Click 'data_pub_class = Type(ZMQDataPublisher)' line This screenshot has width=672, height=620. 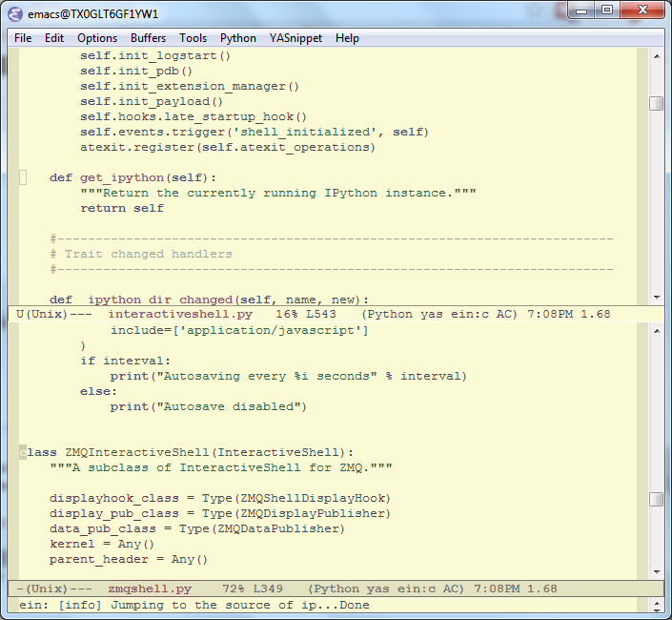pyautogui.click(x=197, y=528)
